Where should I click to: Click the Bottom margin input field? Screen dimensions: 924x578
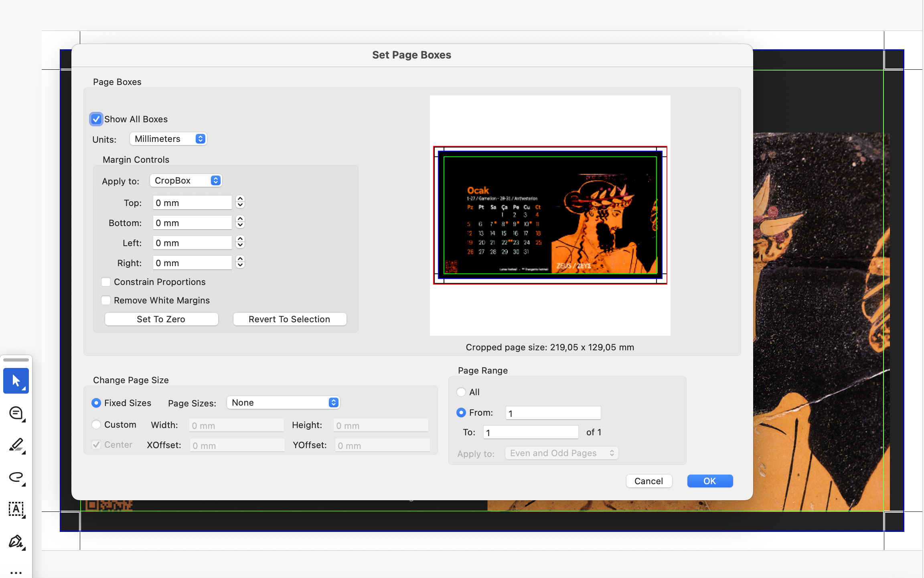(x=192, y=223)
